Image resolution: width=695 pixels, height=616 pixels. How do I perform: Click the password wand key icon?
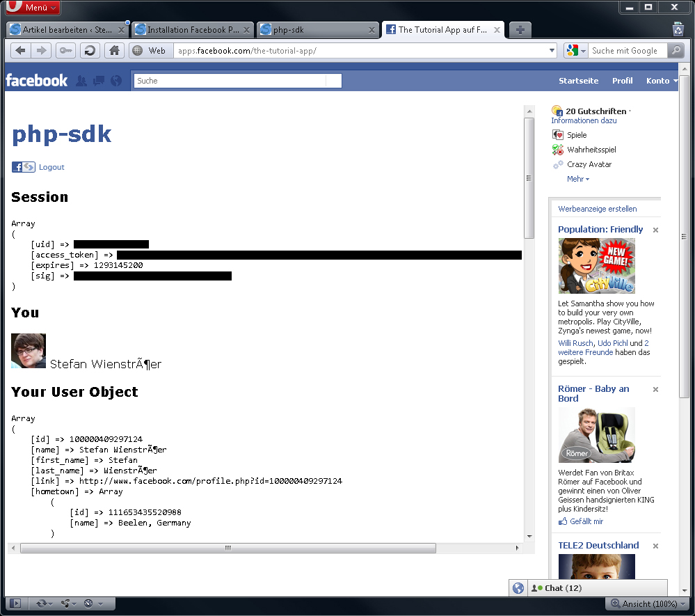pos(65,51)
